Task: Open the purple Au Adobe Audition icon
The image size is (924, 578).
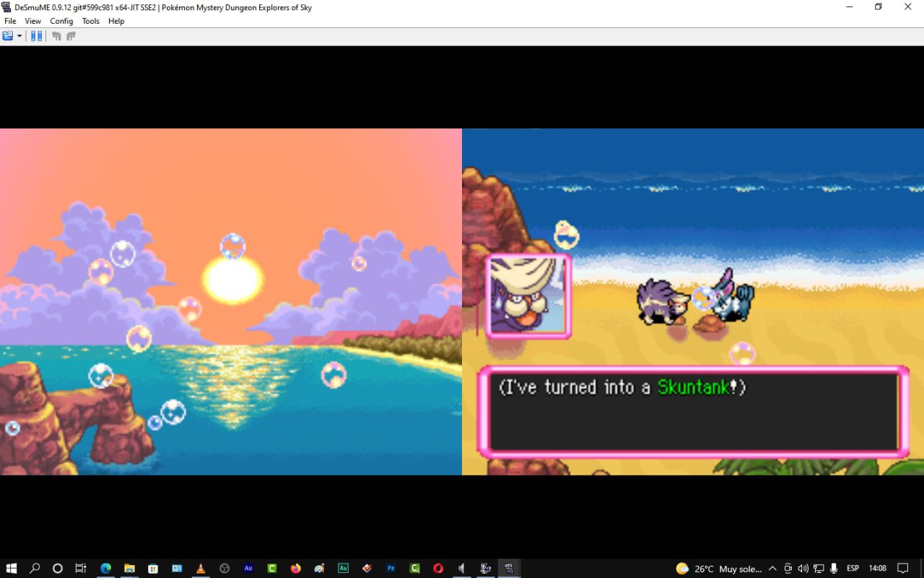Action: pos(248,569)
